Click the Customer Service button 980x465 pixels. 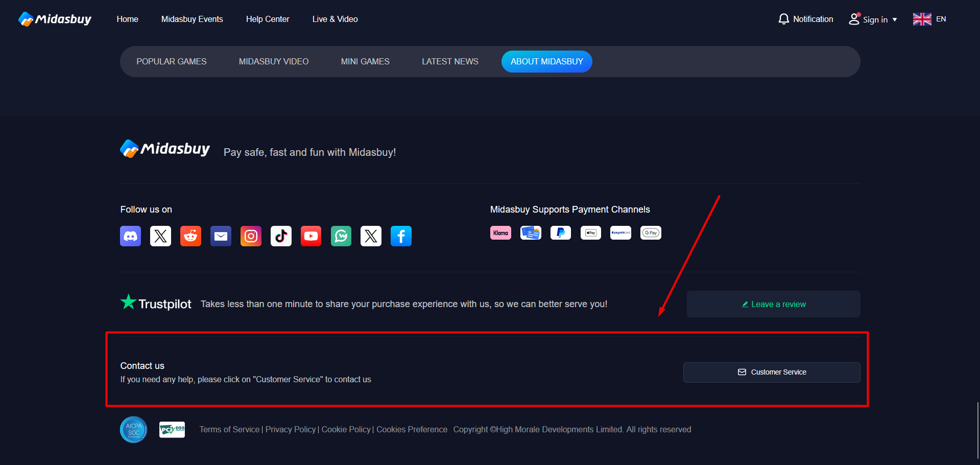[772, 373]
